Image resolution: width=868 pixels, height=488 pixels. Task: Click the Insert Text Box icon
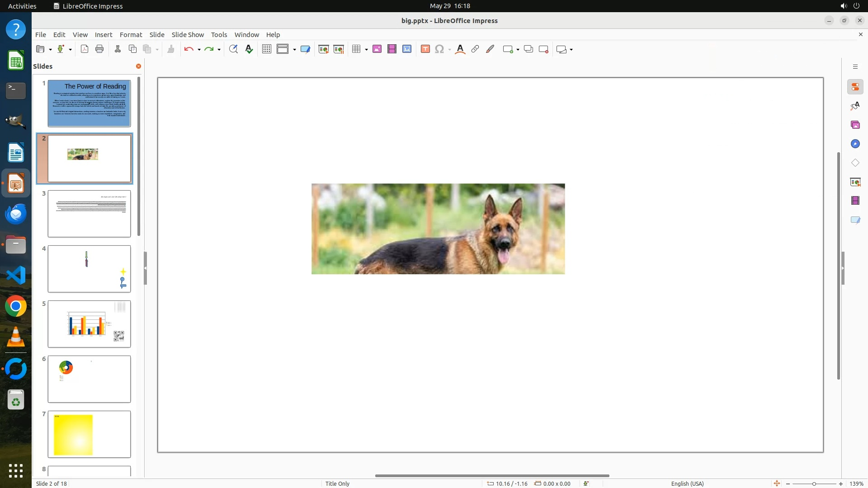tap(425, 49)
